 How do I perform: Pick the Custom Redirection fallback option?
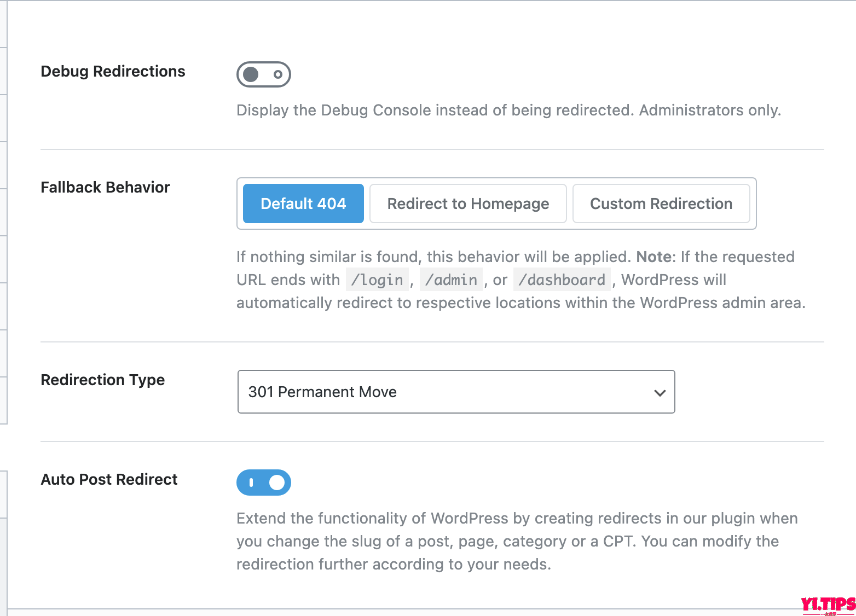(661, 204)
